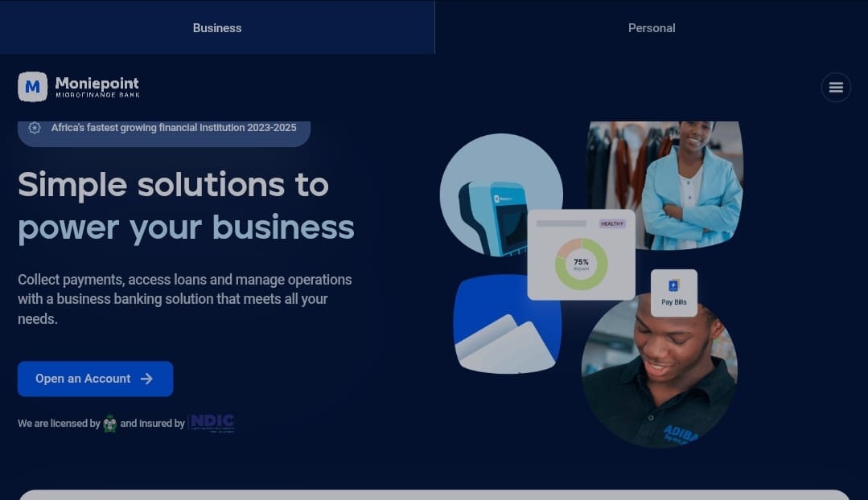Click the CBN coat of arms icon
Image resolution: width=868 pixels, height=500 pixels.
click(110, 424)
